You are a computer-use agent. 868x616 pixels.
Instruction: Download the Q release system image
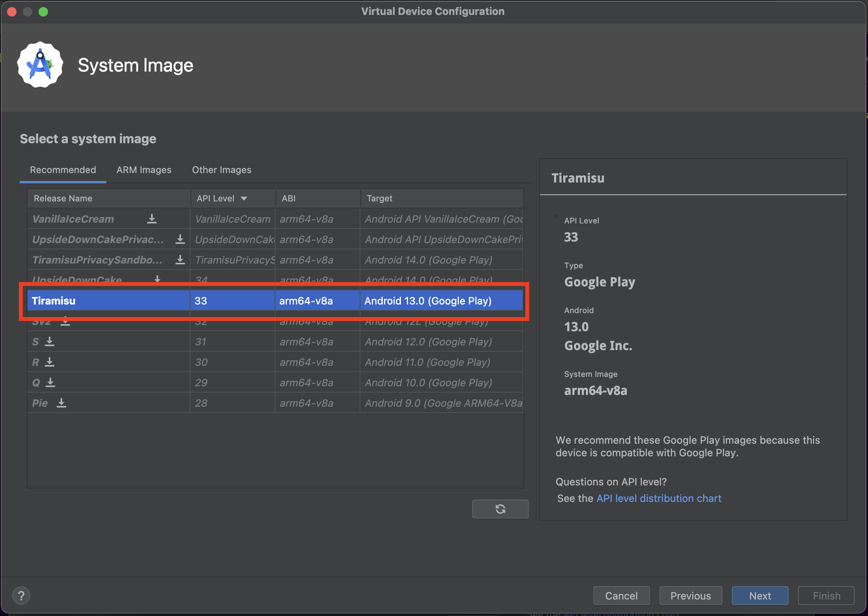[51, 382]
